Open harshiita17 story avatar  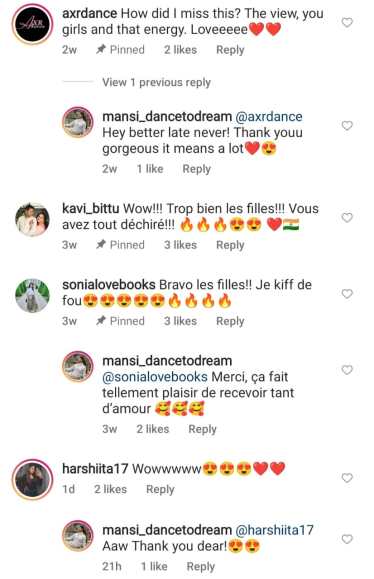32,479
